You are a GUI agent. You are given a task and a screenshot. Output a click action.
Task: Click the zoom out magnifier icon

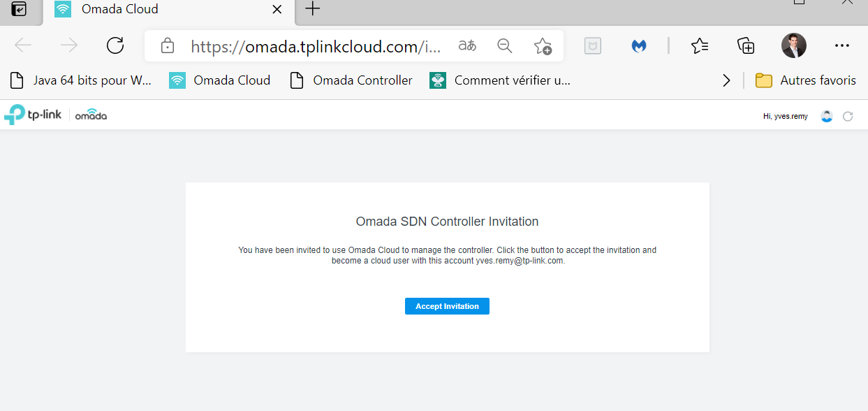tap(505, 46)
